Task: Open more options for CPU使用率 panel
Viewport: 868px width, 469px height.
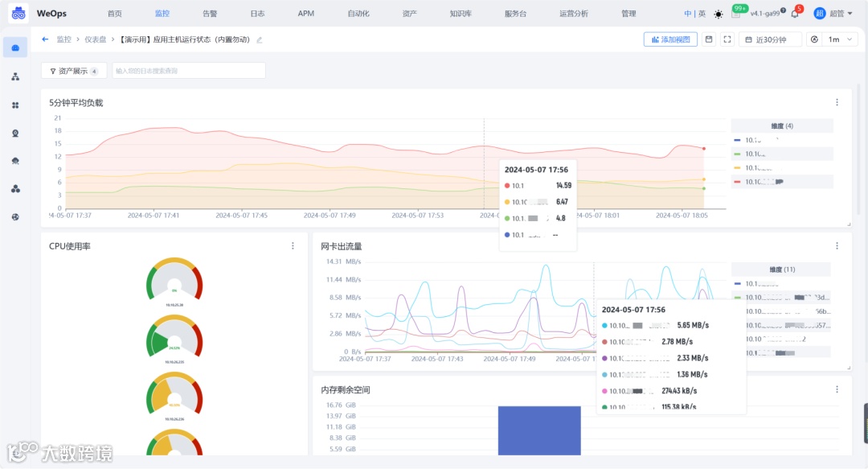Action: click(x=293, y=246)
